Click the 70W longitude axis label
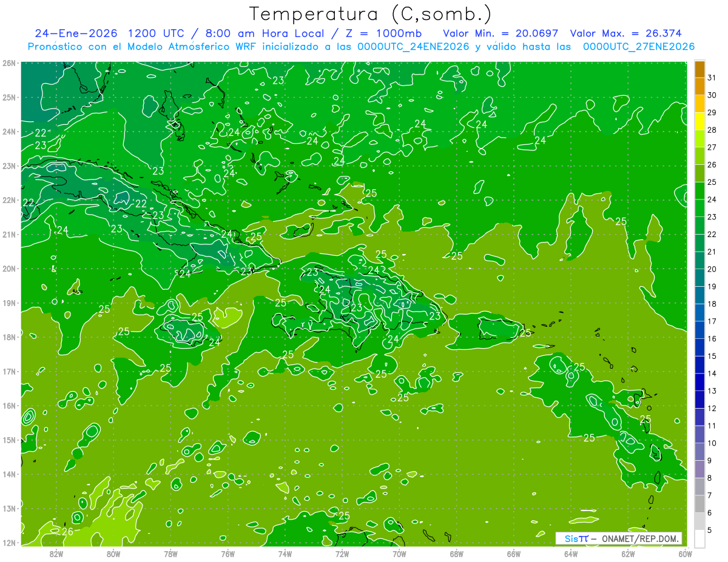Viewport: 728px width, 562px height. 399,554
